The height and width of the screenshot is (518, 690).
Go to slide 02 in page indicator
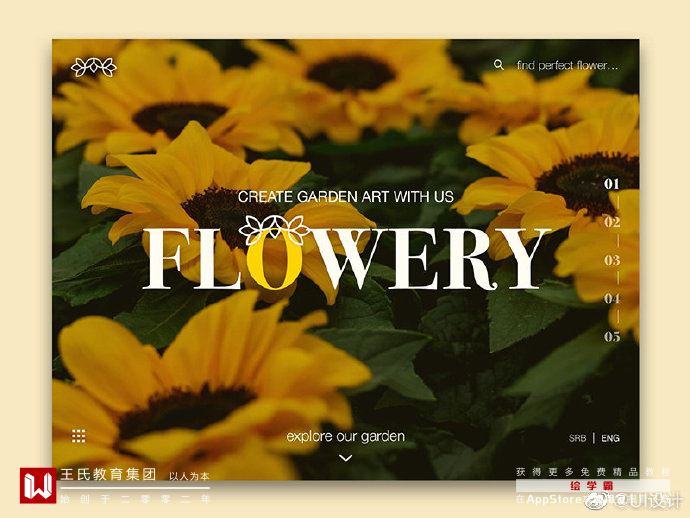pyautogui.click(x=612, y=222)
